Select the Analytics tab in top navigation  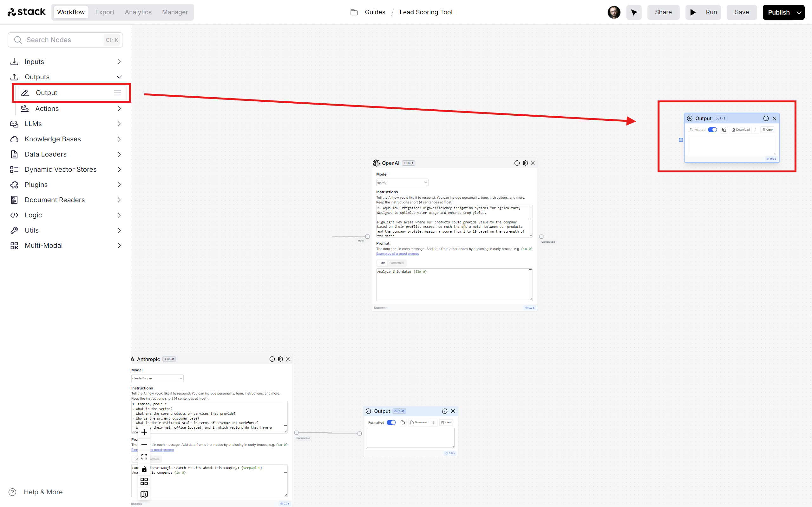[138, 12]
